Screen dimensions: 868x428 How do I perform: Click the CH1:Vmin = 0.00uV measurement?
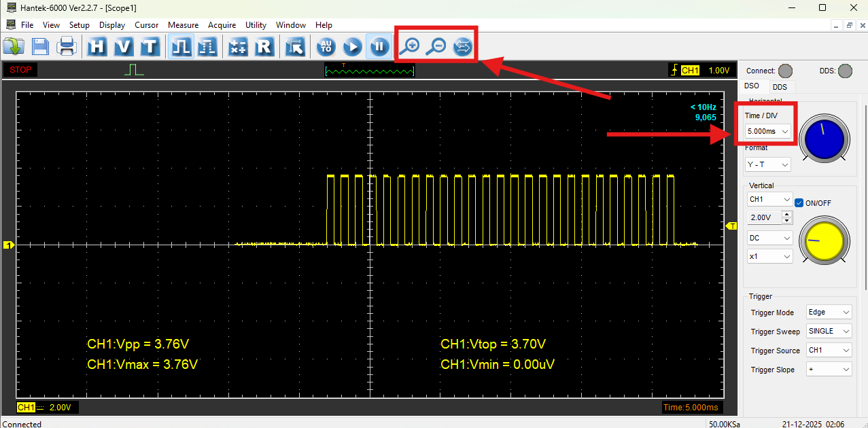pyautogui.click(x=497, y=365)
